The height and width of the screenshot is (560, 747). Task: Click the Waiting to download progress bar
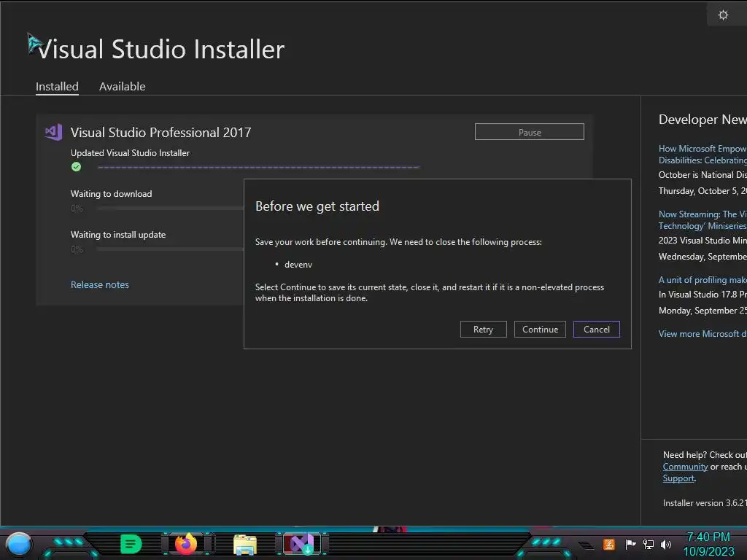pyautogui.click(x=171, y=208)
